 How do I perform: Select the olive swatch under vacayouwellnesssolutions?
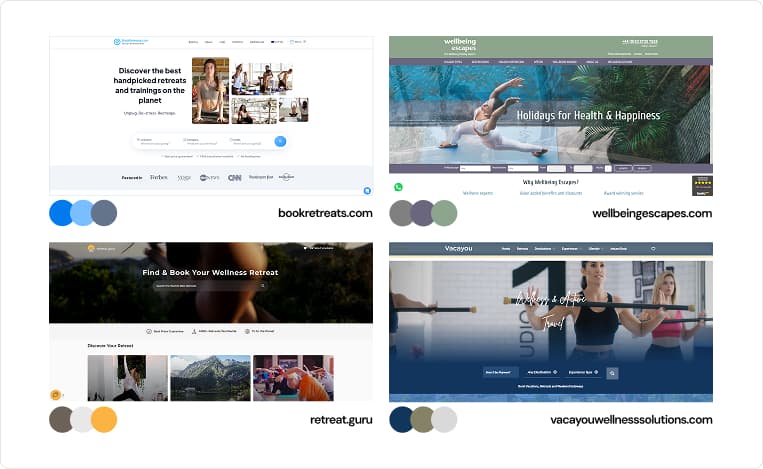click(422, 419)
